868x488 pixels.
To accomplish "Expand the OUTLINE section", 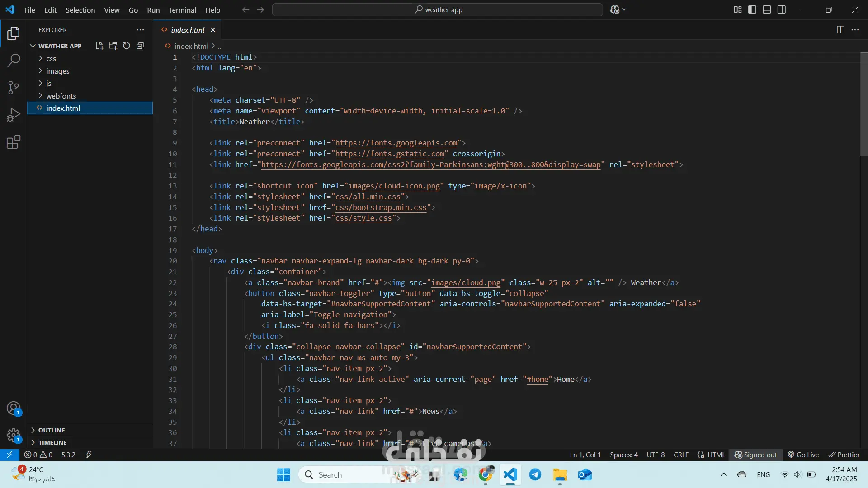I will (x=52, y=430).
